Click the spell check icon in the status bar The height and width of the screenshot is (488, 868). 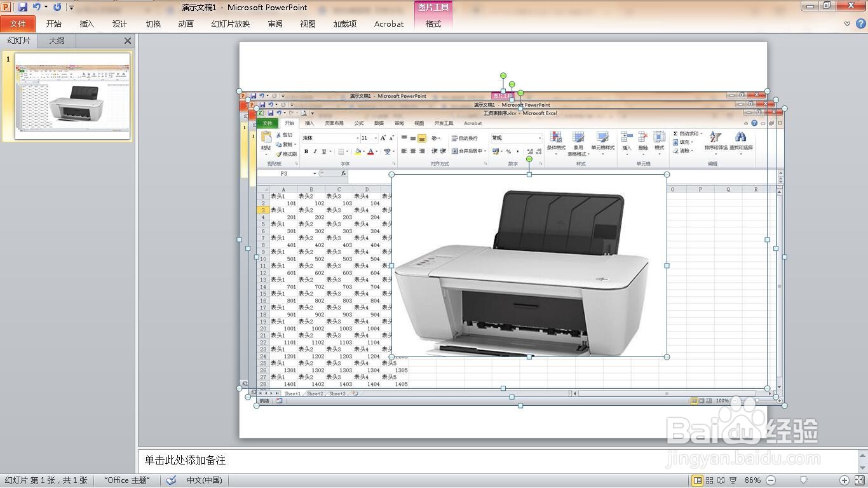pos(171,480)
